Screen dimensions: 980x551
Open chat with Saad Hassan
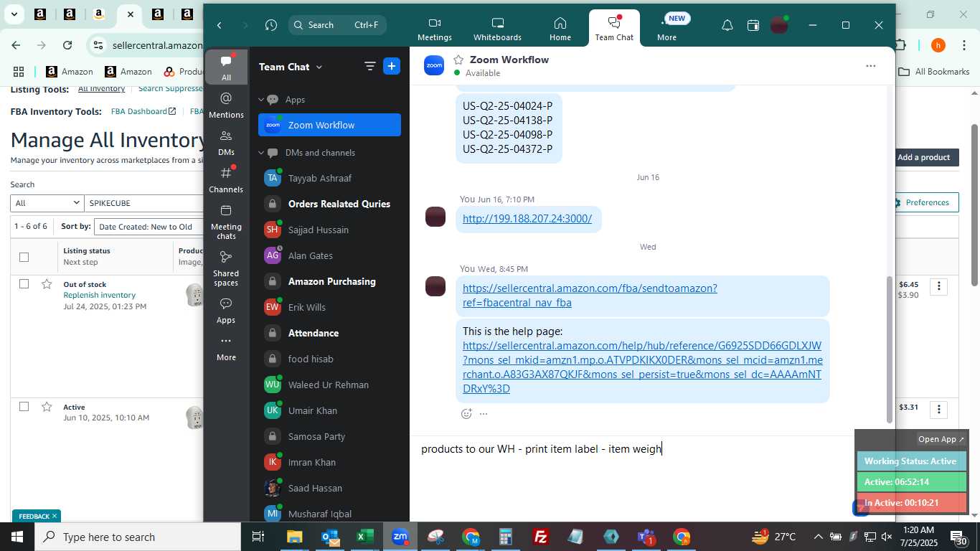[329, 488]
